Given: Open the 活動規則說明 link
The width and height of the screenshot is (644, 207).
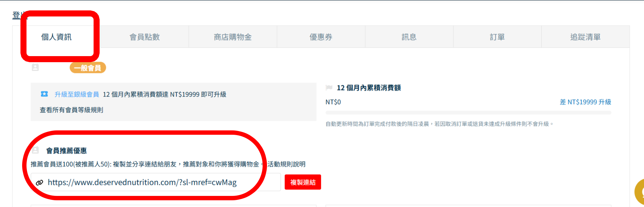Looking at the screenshot, I should pos(286,164).
